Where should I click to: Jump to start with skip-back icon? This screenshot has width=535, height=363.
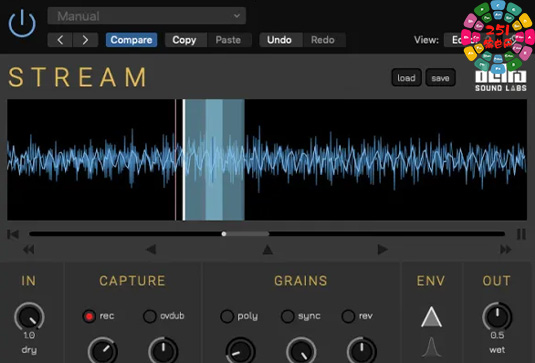pyautogui.click(x=13, y=234)
